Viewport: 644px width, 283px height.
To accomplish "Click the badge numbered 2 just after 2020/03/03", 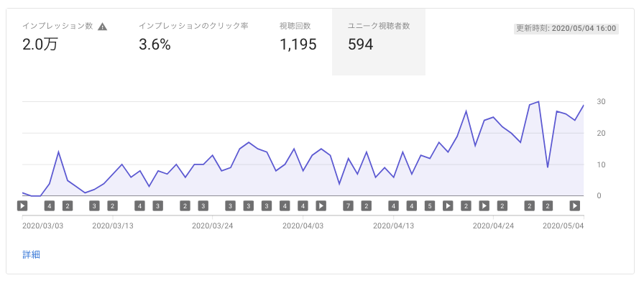I will (x=68, y=205).
